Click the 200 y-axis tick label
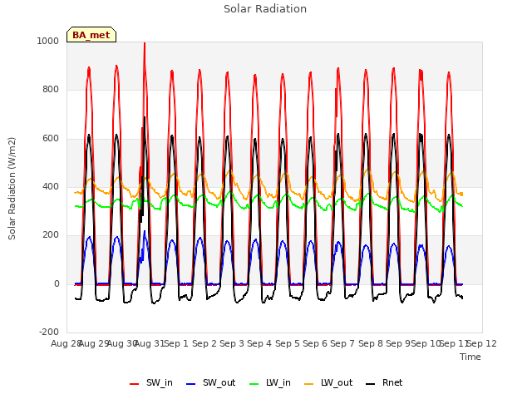The width and height of the screenshot is (532, 399). [x=51, y=235]
